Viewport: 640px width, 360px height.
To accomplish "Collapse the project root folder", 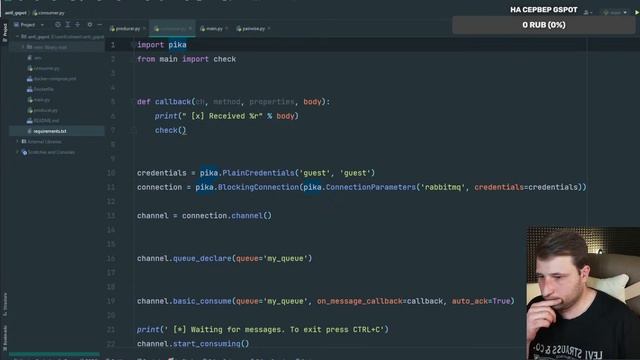I will [x=18, y=37].
